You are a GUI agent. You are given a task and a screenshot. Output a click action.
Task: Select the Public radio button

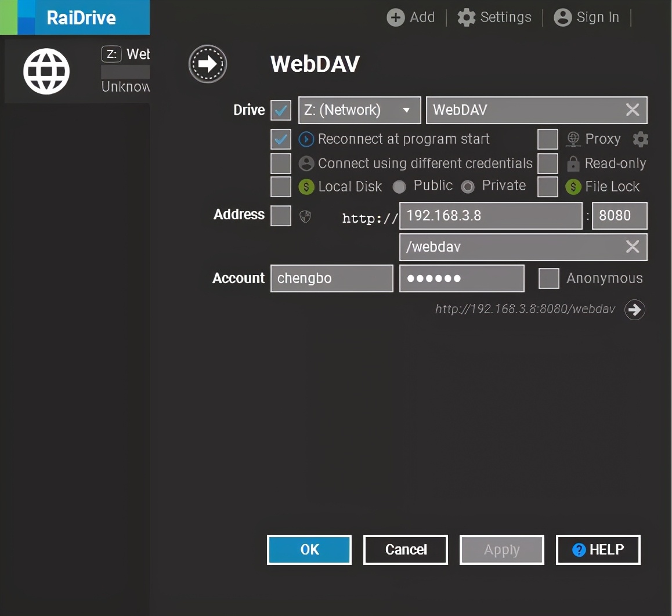coord(399,187)
